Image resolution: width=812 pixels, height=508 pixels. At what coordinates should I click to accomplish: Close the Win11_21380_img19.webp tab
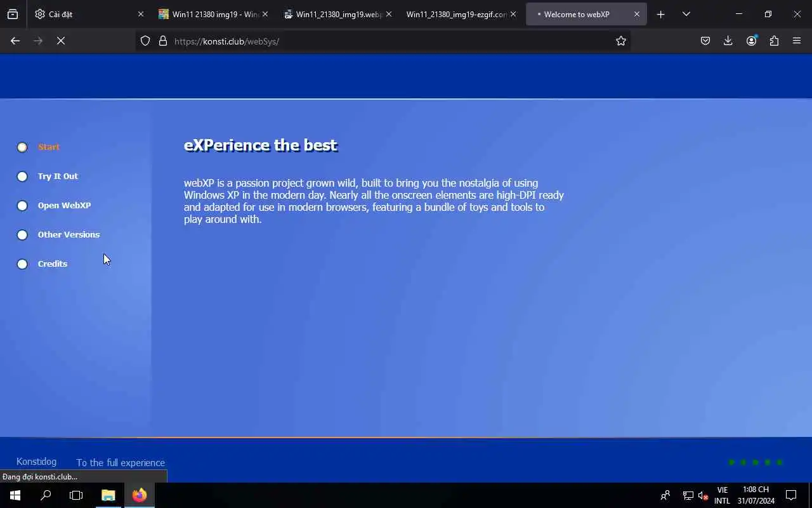point(389,14)
